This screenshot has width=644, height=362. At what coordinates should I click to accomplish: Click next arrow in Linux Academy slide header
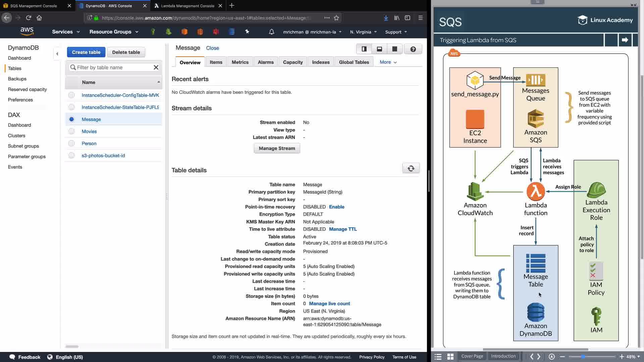(x=625, y=40)
